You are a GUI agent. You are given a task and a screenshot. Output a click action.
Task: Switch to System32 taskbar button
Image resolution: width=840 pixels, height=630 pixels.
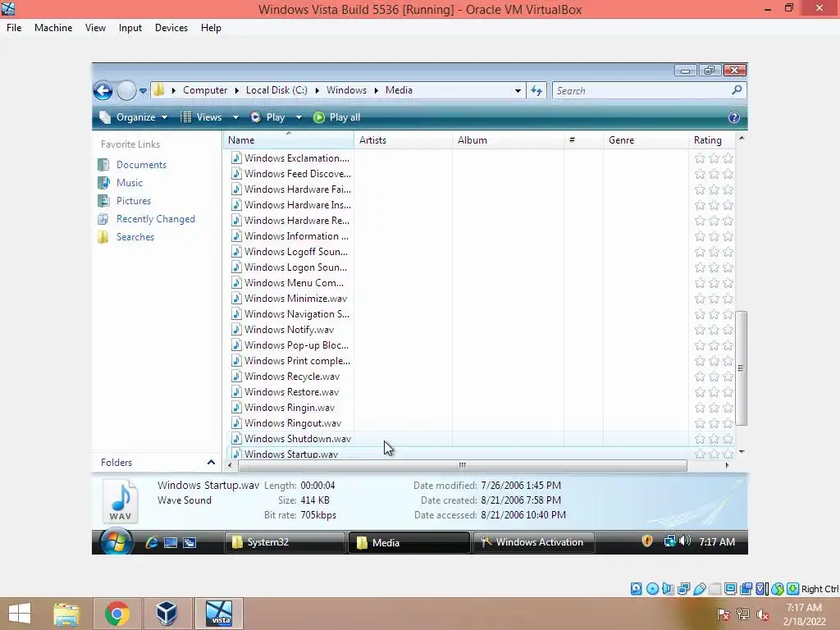pyautogui.click(x=284, y=542)
